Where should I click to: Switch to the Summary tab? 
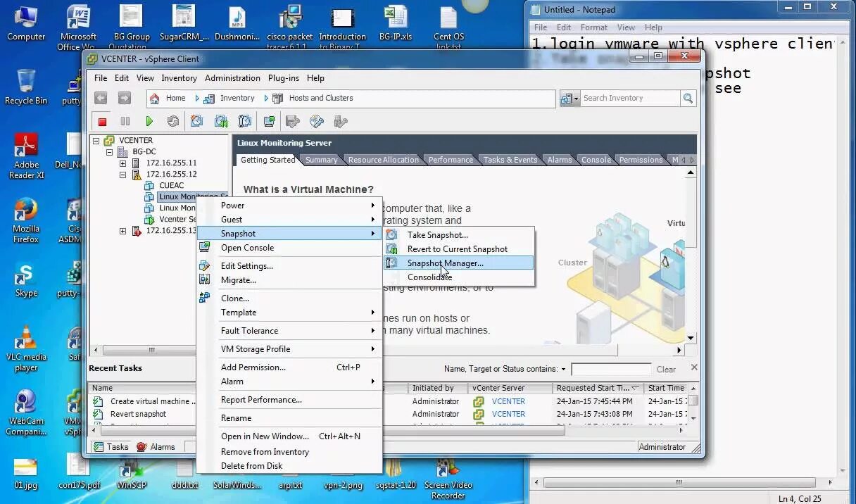click(321, 160)
